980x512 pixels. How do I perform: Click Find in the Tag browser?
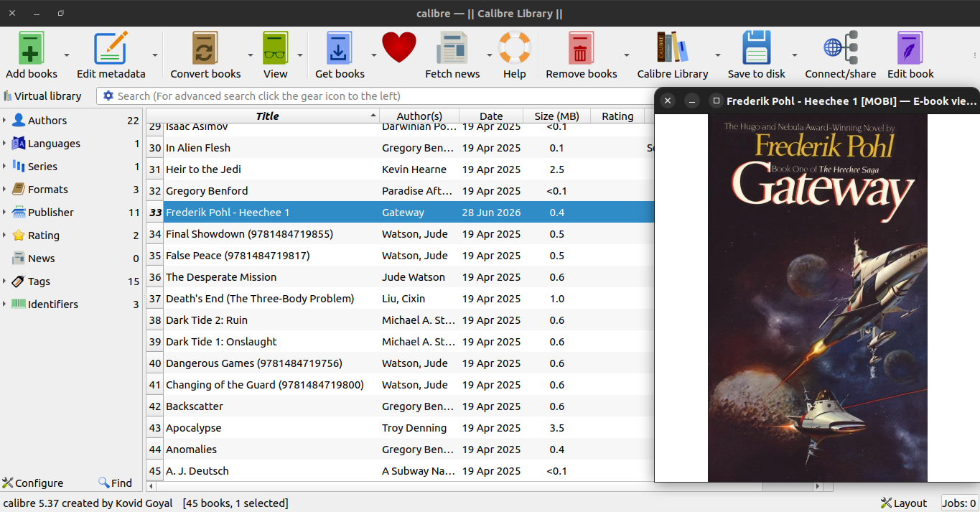116,483
